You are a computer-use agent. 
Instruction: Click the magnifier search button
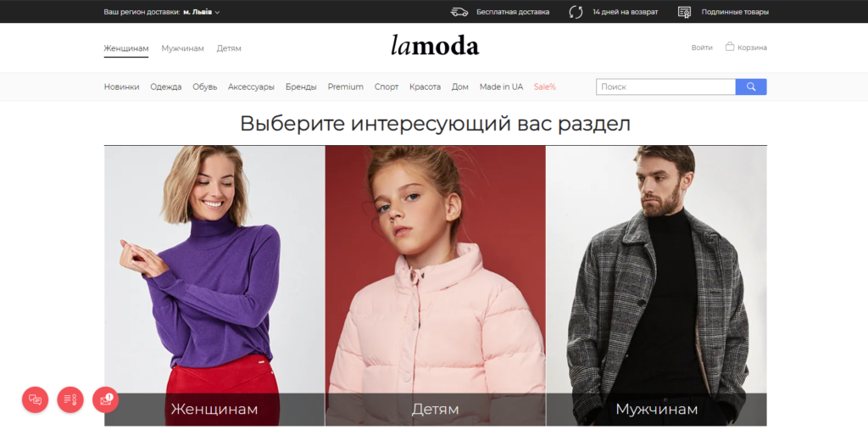tap(751, 87)
